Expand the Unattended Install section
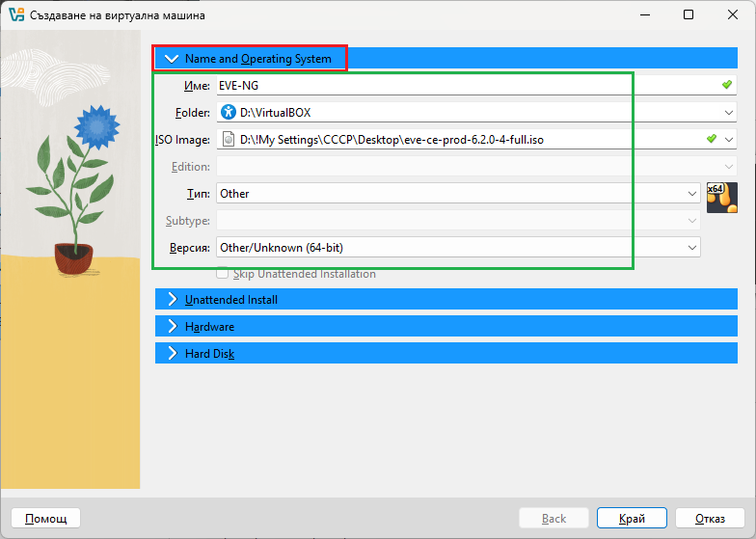Image resolution: width=756 pixels, height=539 pixels. (445, 299)
